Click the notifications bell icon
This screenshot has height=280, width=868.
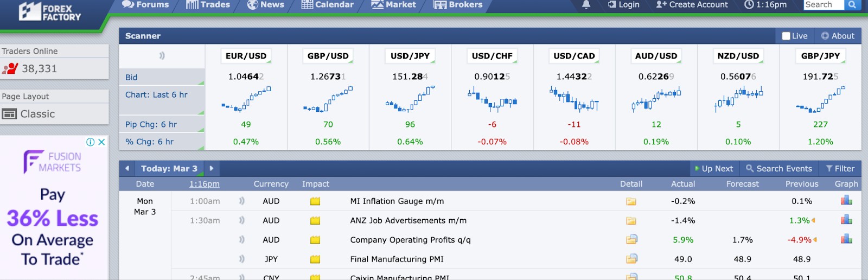pyautogui.click(x=586, y=4)
